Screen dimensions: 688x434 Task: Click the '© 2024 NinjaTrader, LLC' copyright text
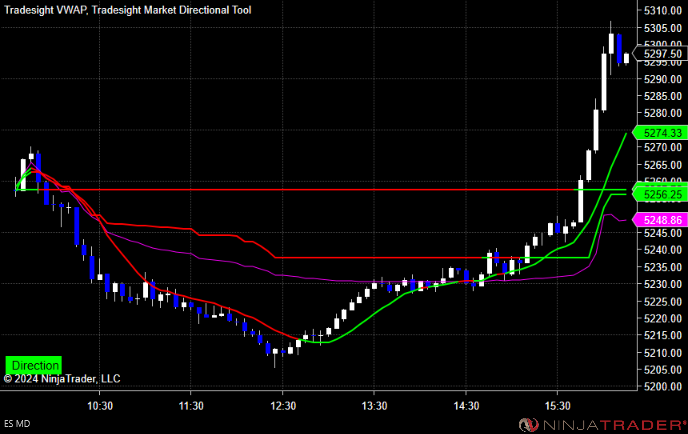62,379
